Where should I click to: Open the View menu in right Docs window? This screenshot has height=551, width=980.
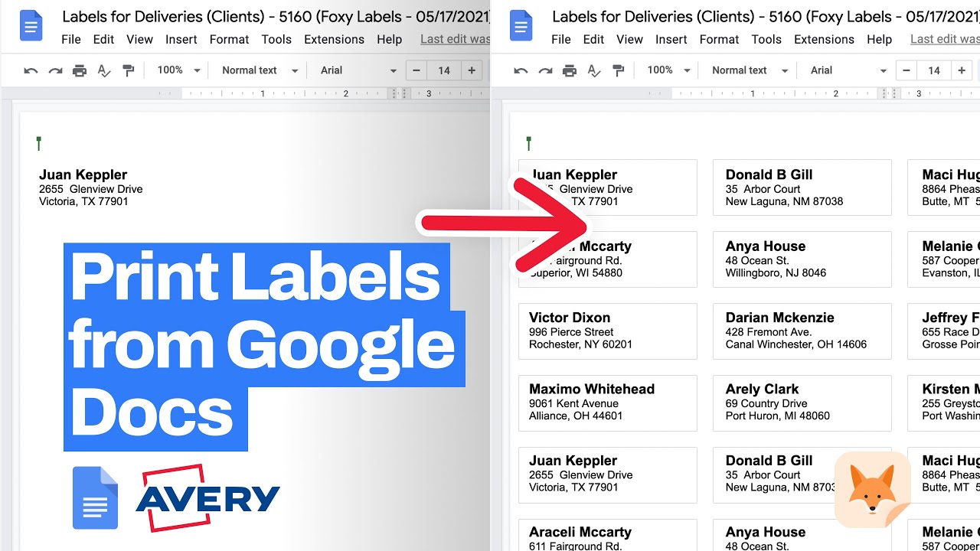tap(630, 39)
